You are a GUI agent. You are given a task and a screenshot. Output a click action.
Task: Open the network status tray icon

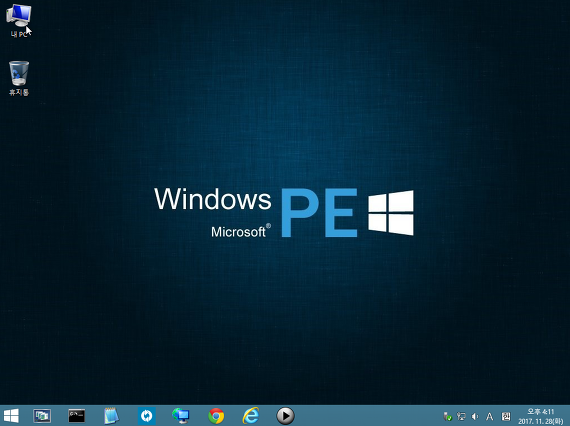click(x=461, y=416)
